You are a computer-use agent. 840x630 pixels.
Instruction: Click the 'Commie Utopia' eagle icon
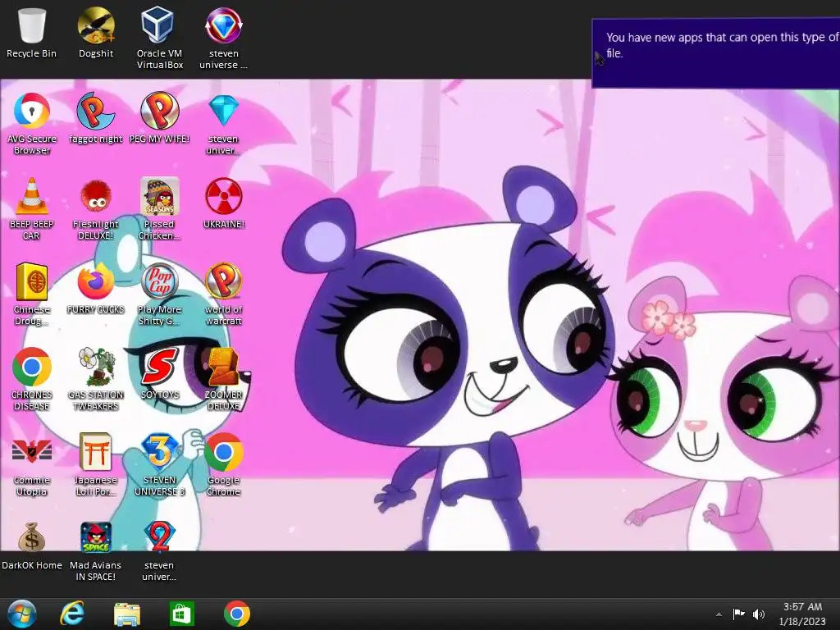(x=32, y=464)
